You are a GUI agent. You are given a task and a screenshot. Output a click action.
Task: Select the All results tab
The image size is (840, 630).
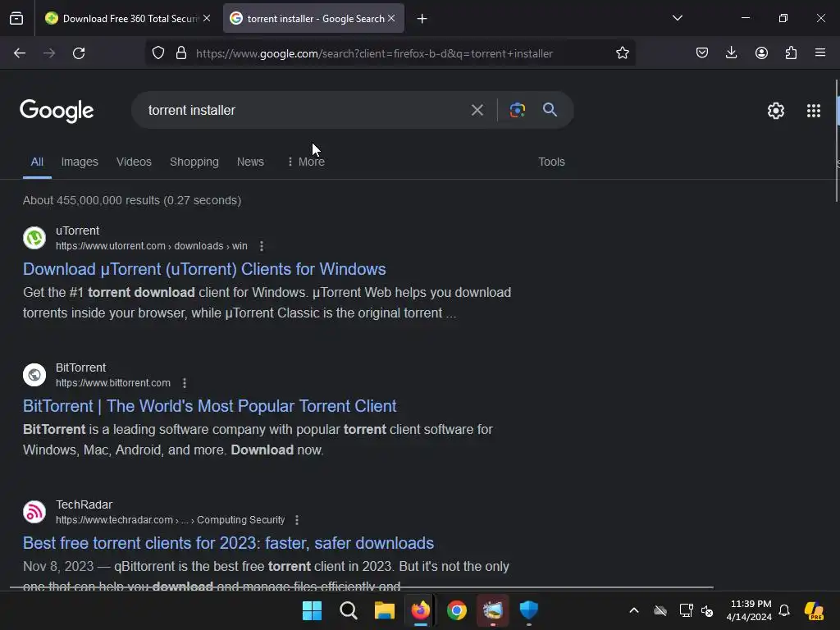coord(37,162)
